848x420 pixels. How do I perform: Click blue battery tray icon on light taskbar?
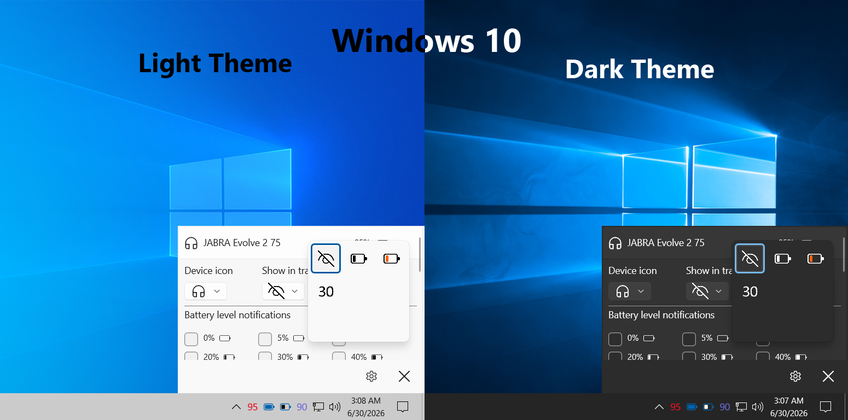[269, 407]
